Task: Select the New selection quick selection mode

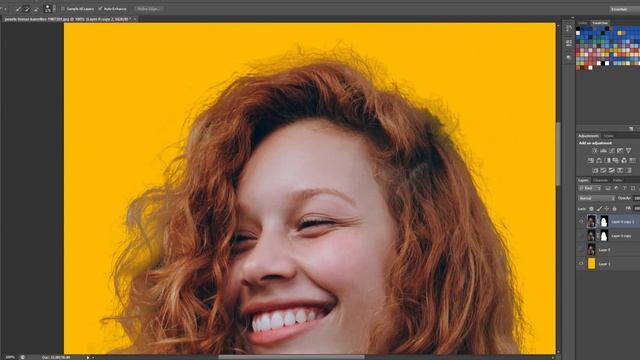Action: click(x=18, y=9)
